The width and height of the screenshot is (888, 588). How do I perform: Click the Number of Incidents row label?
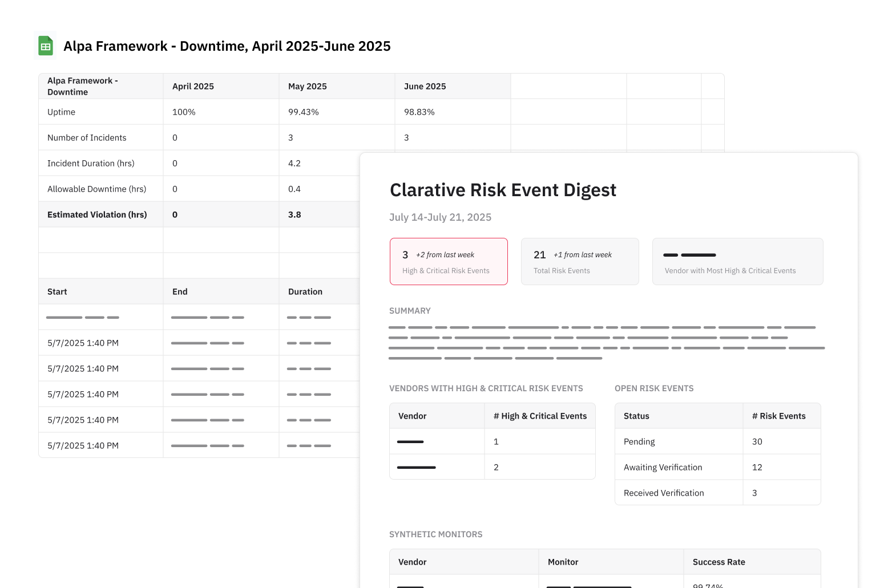[x=87, y=137]
